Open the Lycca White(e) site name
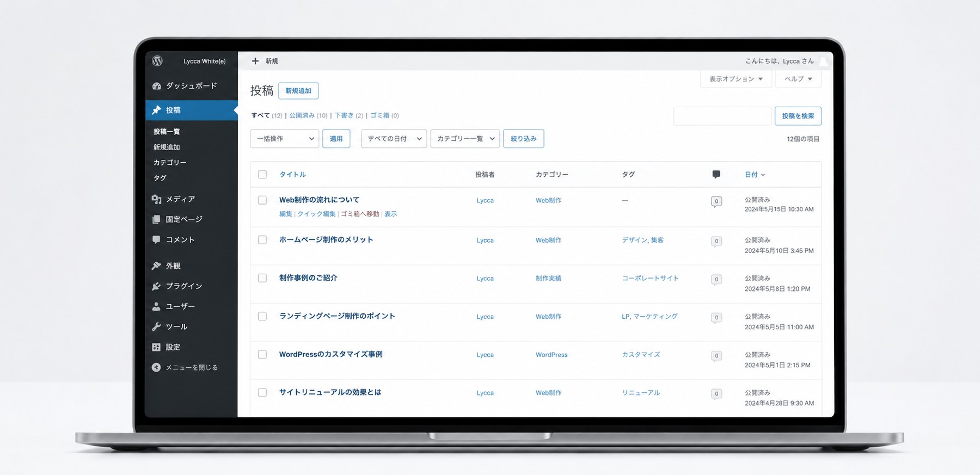This screenshot has height=475, width=980. 205,61
